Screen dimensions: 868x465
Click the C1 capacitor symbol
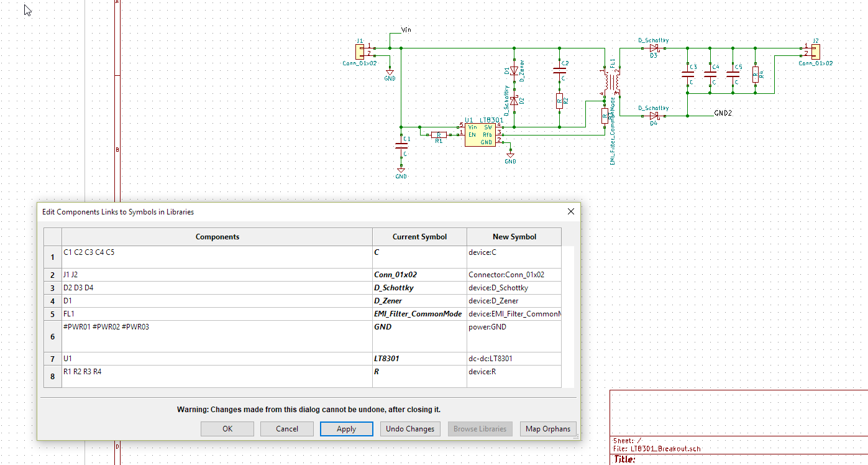coord(401,147)
